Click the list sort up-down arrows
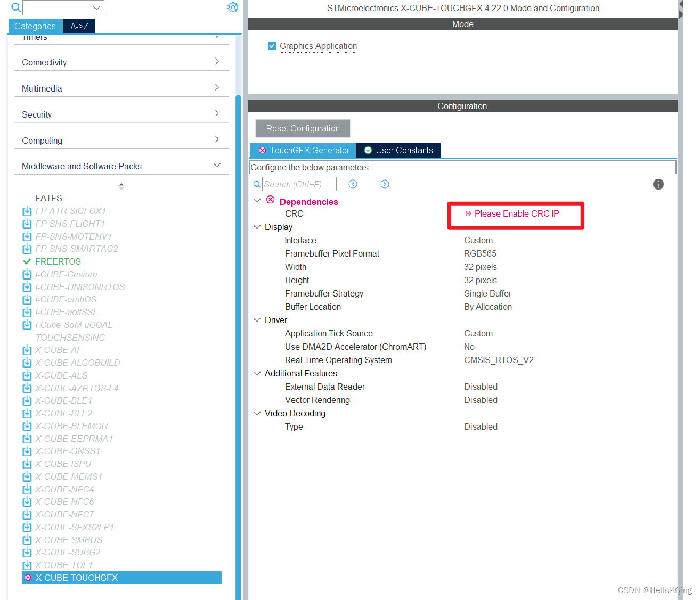Image resolution: width=700 pixels, height=600 pixels. [x=121, y=186]
